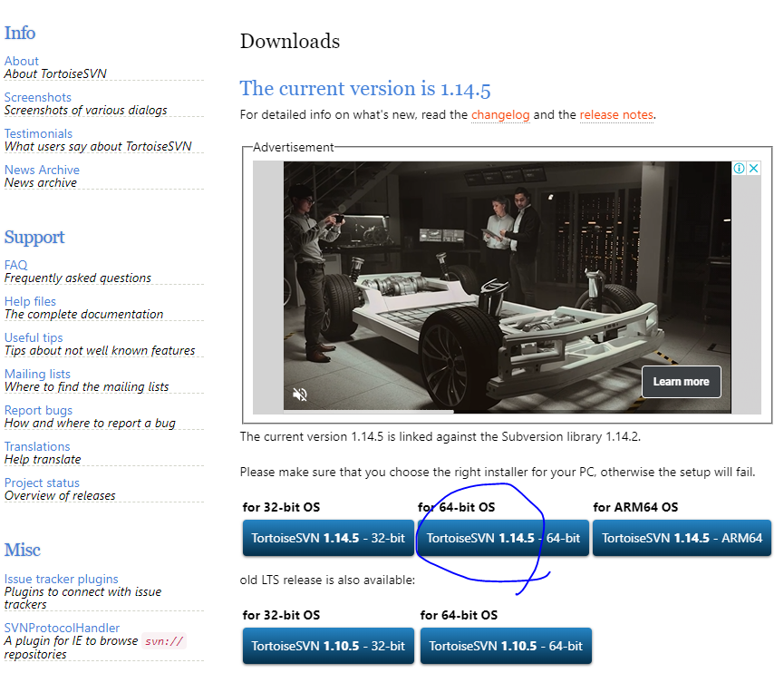Click 'Please make sure that you choose' notice

(498, 472)
